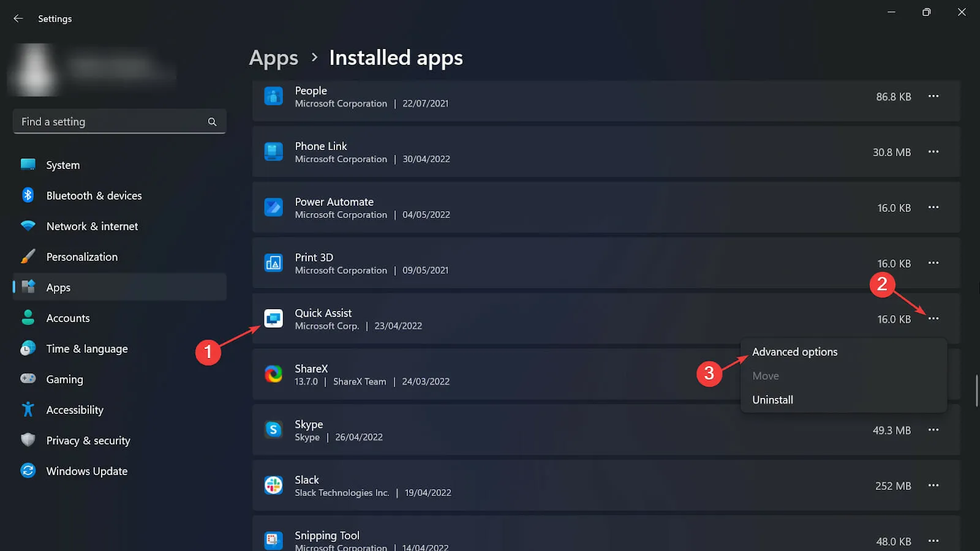Choose Uninstall from the context menu
Image resolution: width=980 pixels, height=551 pixels.
[x=772, y=400]
